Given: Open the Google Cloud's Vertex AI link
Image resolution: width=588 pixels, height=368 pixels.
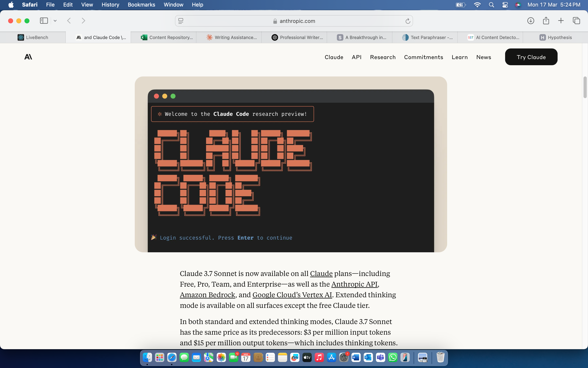Looking at the screenshot, I should click(x=292, y=295).
